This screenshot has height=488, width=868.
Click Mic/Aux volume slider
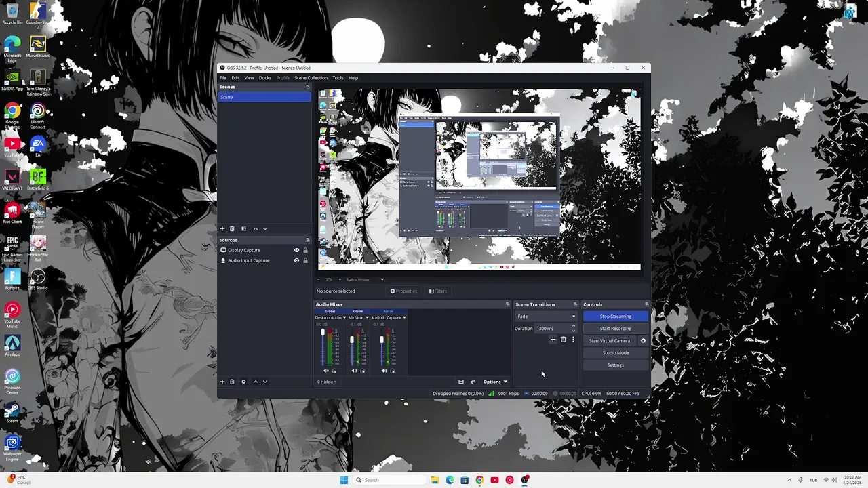(352, 347)
